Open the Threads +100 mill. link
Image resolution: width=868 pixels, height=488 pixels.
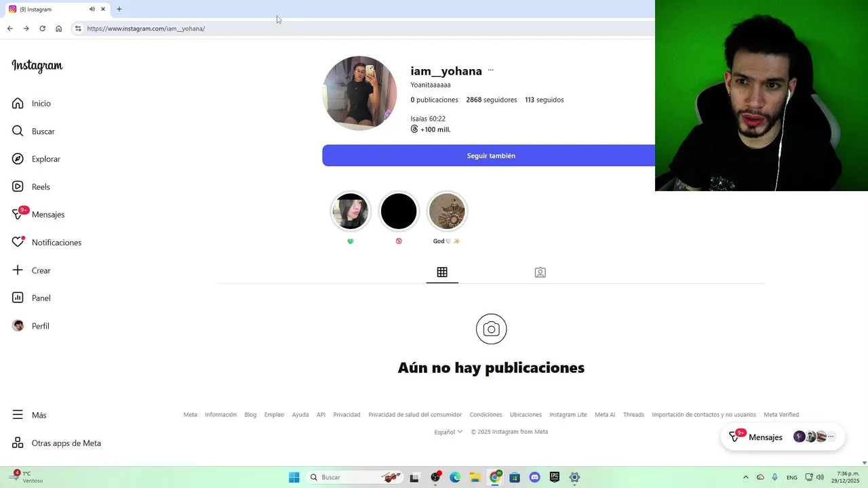[431, 129]
